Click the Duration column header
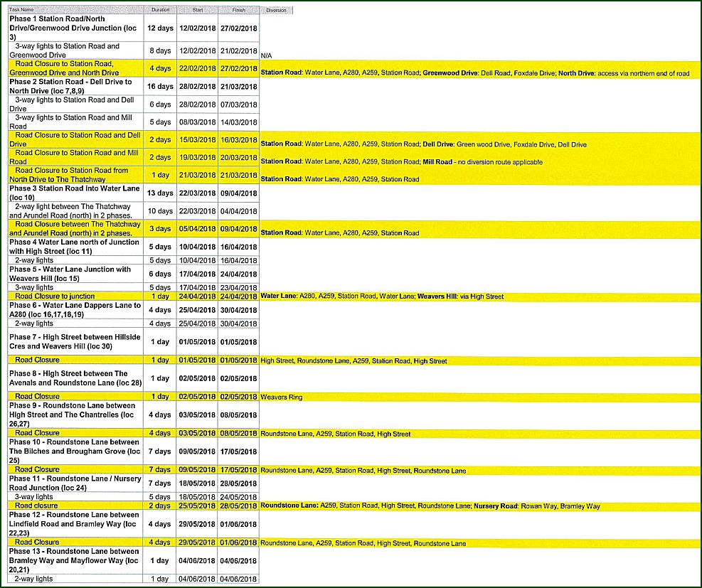702x588 pixels. 159,10
